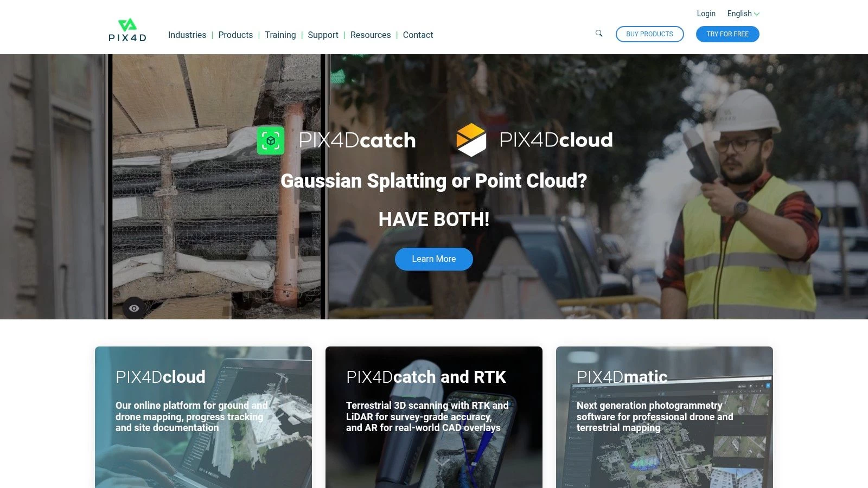Click the Buy Products button
Image resolution: width=868 pixels, height=488 pixels.
point(649,34)
